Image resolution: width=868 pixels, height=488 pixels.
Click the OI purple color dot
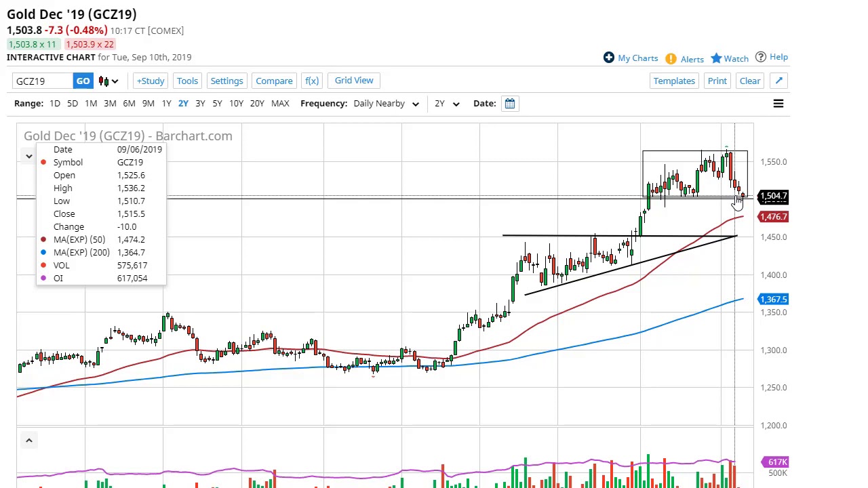[x=43, y=278]
